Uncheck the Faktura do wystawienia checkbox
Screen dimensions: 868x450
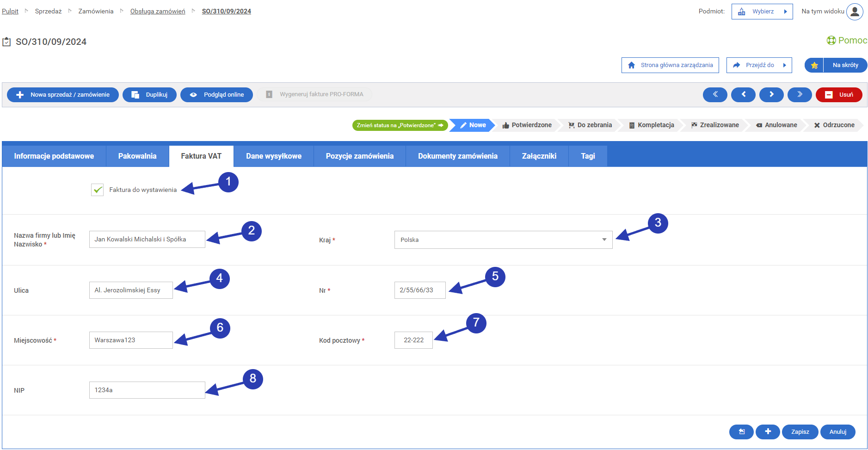click(98, 190)
